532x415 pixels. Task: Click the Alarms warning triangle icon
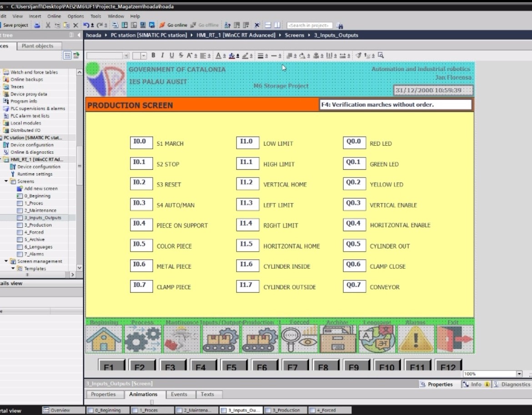click(x=416, y=339)
